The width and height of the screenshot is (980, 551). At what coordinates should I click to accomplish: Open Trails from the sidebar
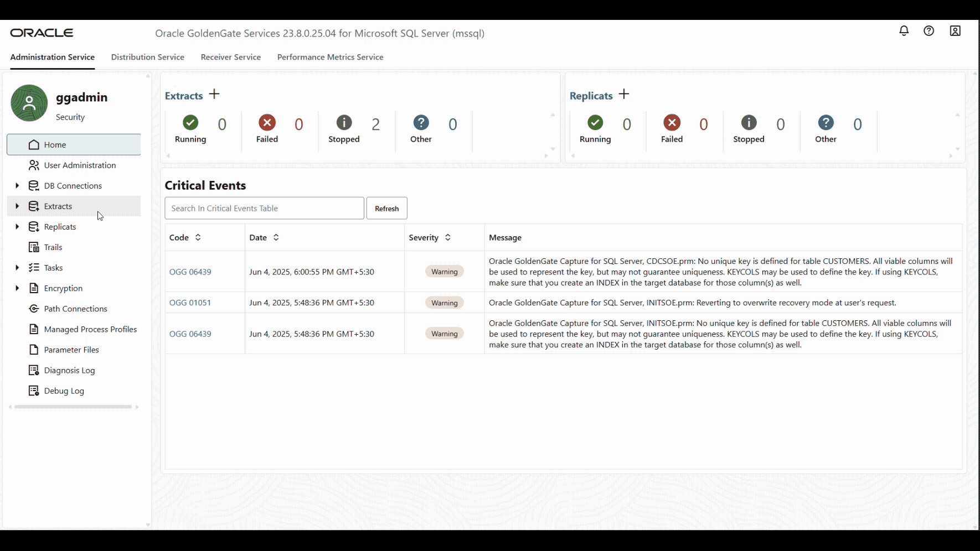point(53,247)
